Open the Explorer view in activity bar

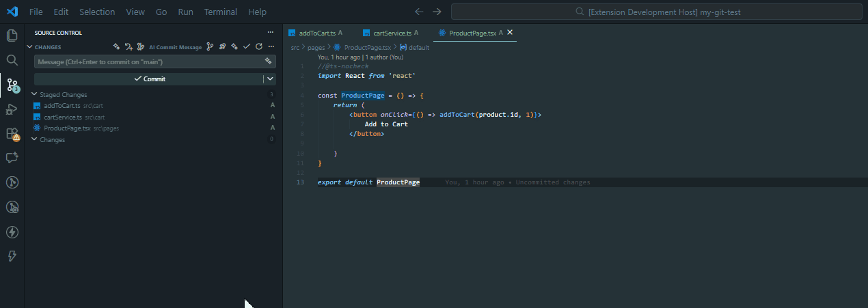coord(12,36)
